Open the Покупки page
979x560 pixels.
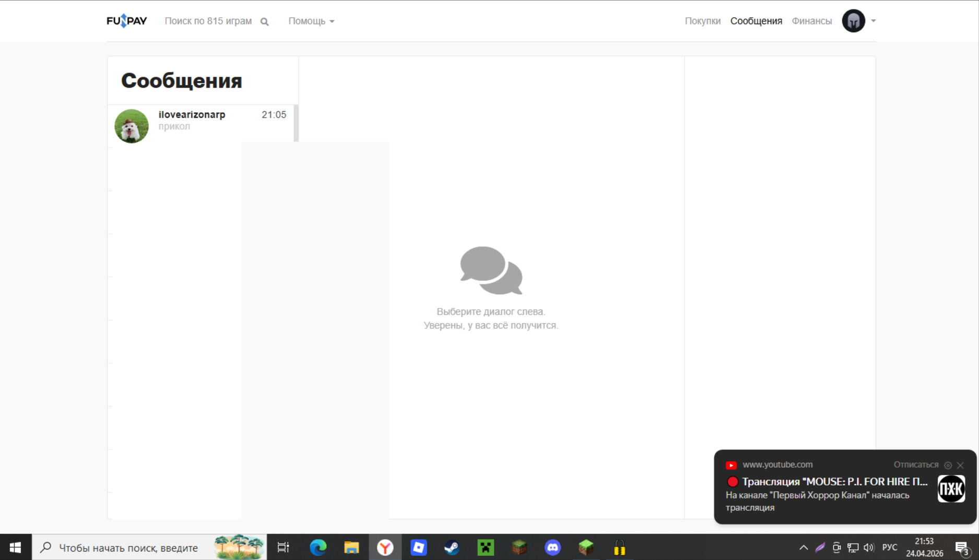pos(702,21)
